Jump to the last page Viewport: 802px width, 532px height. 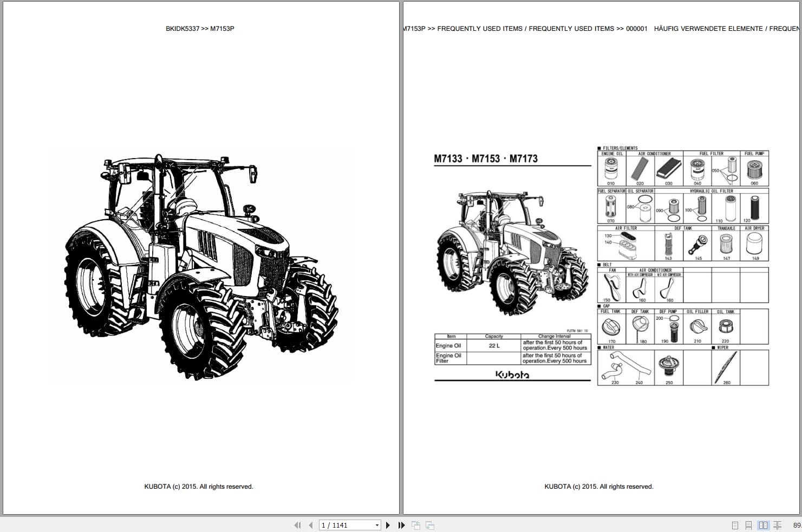coord(401,525)
